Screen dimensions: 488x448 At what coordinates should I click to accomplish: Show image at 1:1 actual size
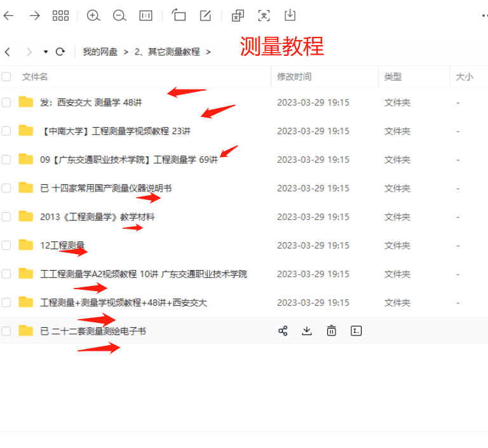(x=146, y=15)
